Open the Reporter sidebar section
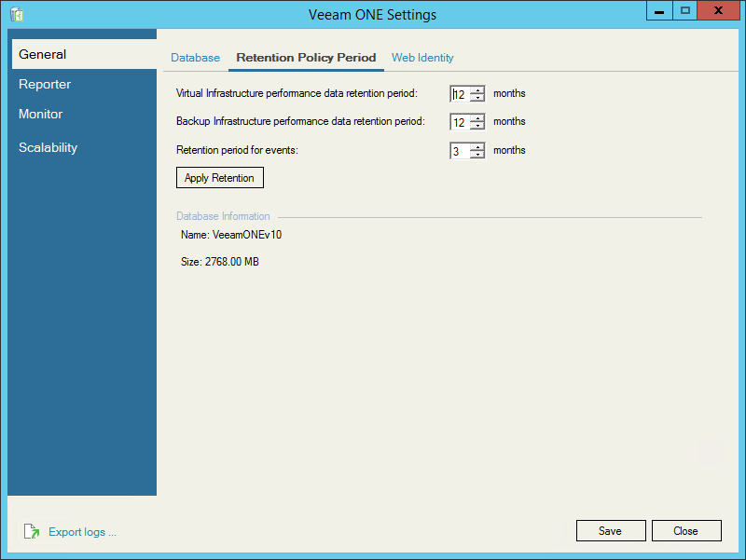 point(45,84)
